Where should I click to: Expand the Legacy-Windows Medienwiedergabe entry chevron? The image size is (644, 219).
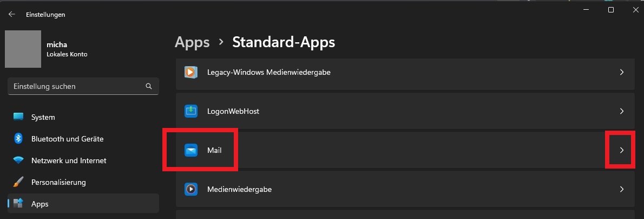click(622, 72)
